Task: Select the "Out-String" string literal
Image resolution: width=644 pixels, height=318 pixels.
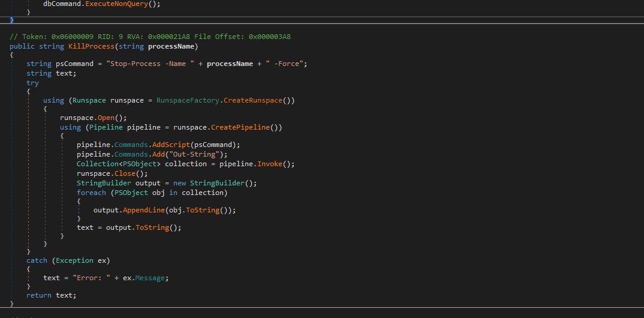Action: [x=194, y=154]
